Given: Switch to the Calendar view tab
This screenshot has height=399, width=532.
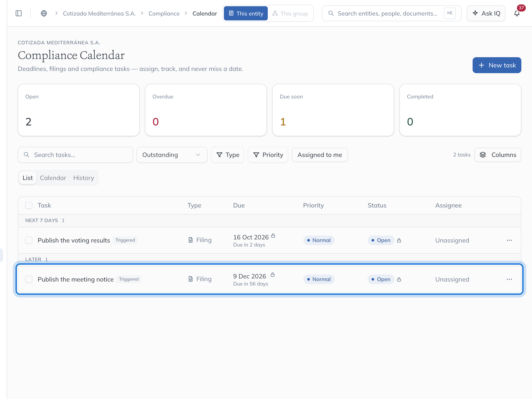Looking at the screenshot, I should pos(53,178).
